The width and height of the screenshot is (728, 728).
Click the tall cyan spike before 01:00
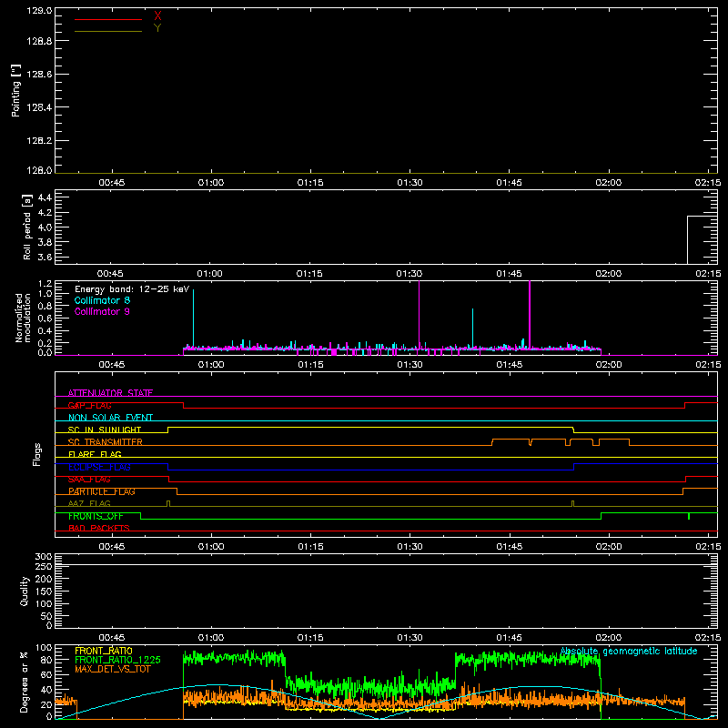click(x=193, y=318)
